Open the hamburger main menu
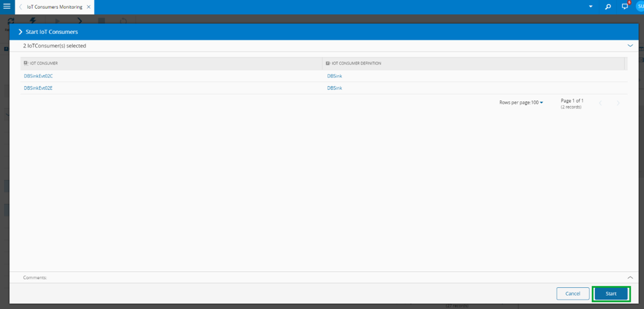 (7, 7)
